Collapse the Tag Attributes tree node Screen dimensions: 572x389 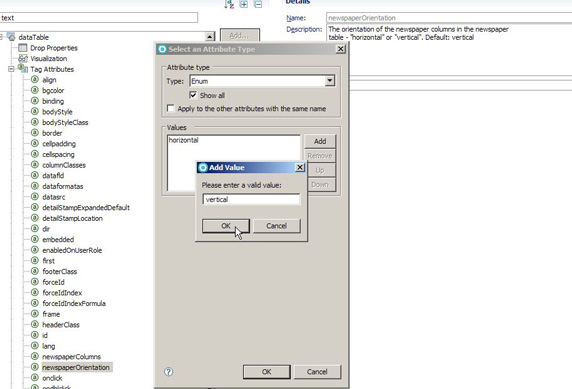tap(11, 69)
